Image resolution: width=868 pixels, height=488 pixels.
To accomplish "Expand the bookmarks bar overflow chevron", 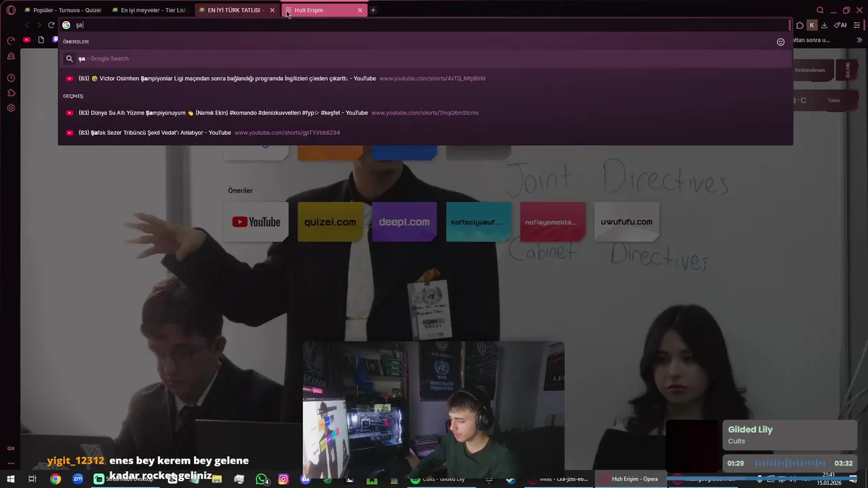I will (859, 40).
